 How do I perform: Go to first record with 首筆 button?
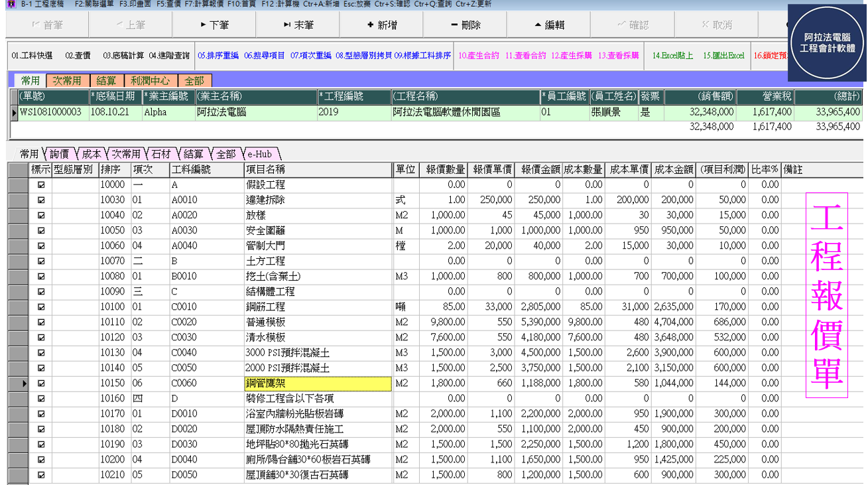(47, 25)
